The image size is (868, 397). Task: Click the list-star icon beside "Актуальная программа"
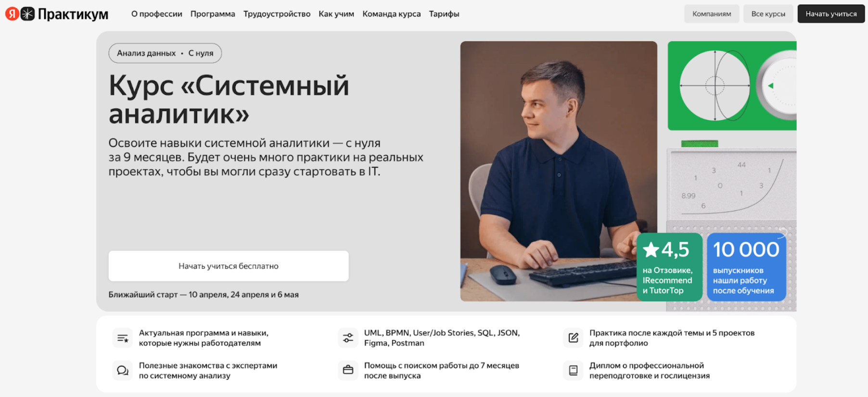click(x=123, y=338)
